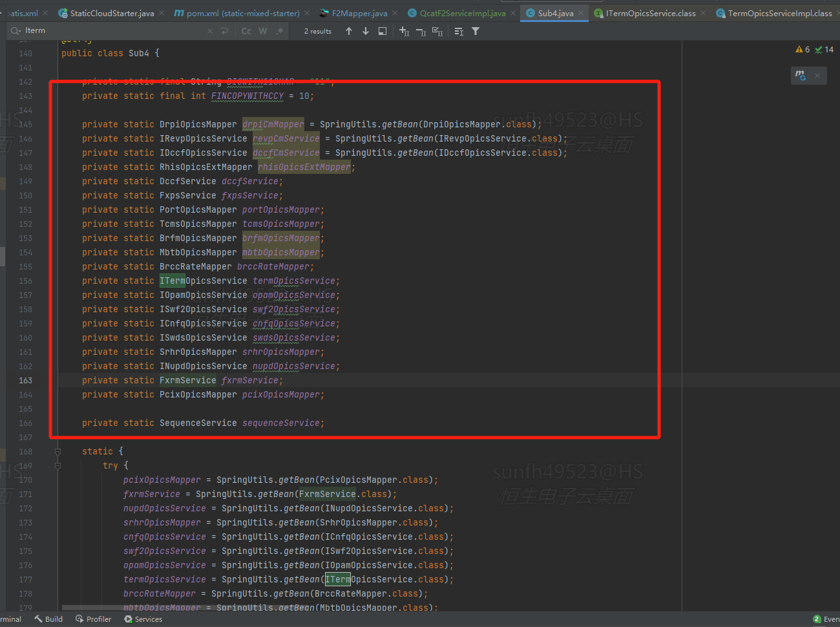Go to previous search occurrence arrow
840x627 pixels.
tap(349, 31)
